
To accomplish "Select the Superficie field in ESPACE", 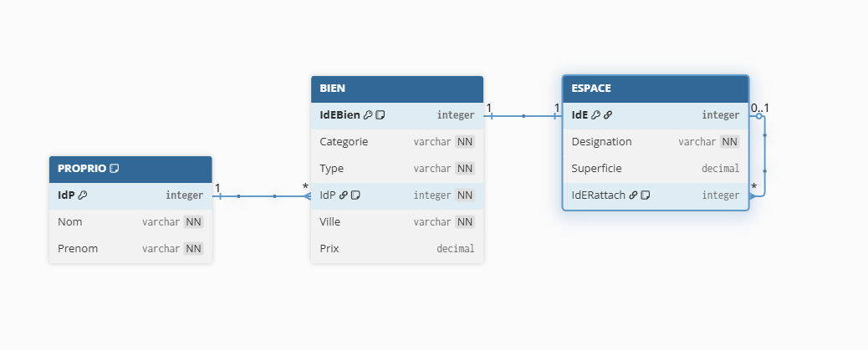I will pyautogui.click(x=656, y=169).
